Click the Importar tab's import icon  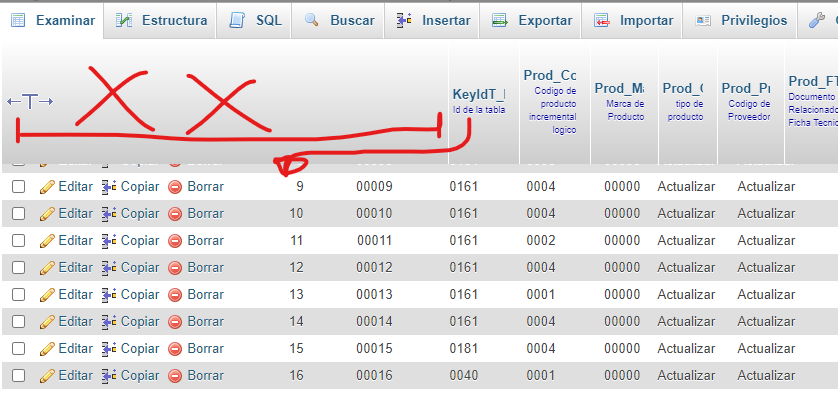602,21
